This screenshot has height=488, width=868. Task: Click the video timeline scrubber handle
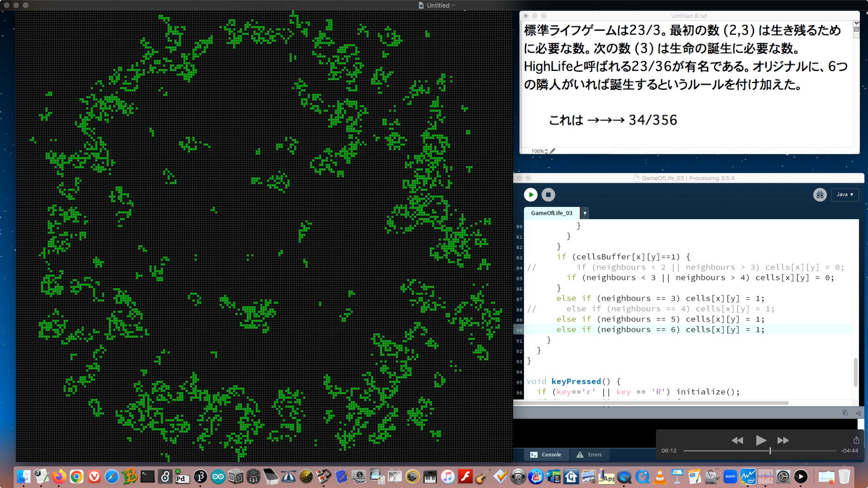[770, 451]
